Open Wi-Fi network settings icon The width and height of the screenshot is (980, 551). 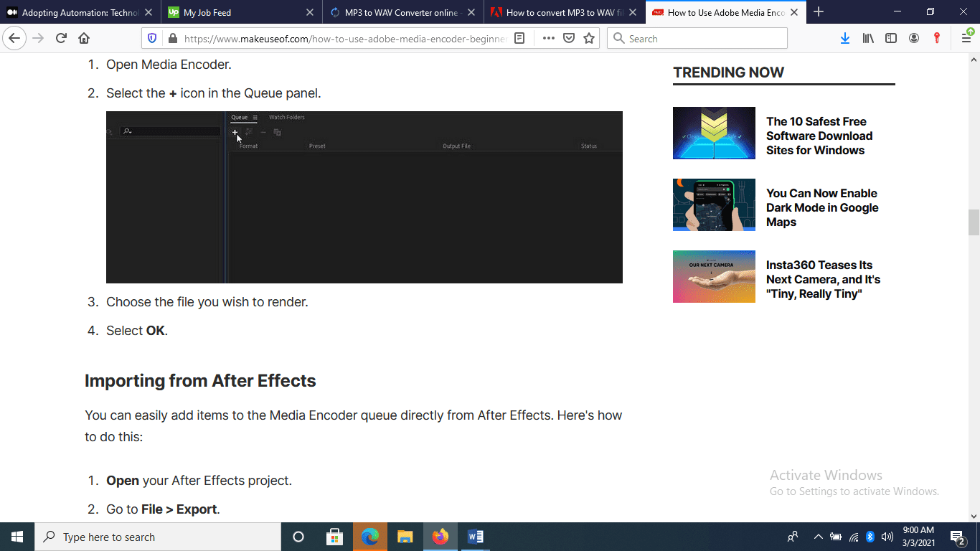pos(854,537)
